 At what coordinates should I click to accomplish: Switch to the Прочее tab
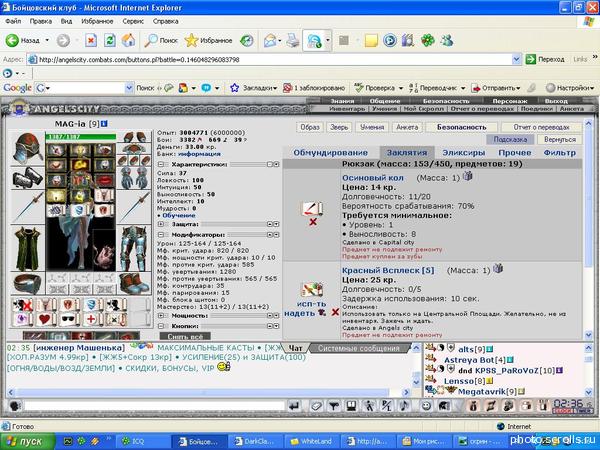pyautogui.click(x=515, y=152)
